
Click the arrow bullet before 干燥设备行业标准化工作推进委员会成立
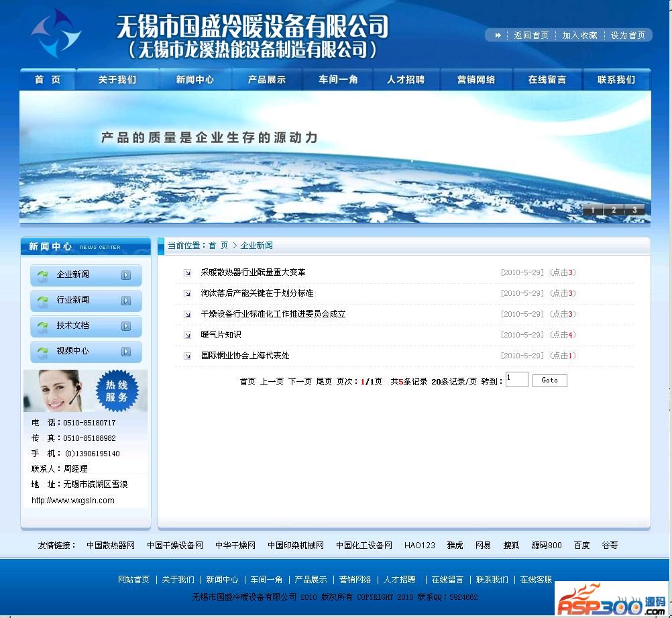coord(187,314)
